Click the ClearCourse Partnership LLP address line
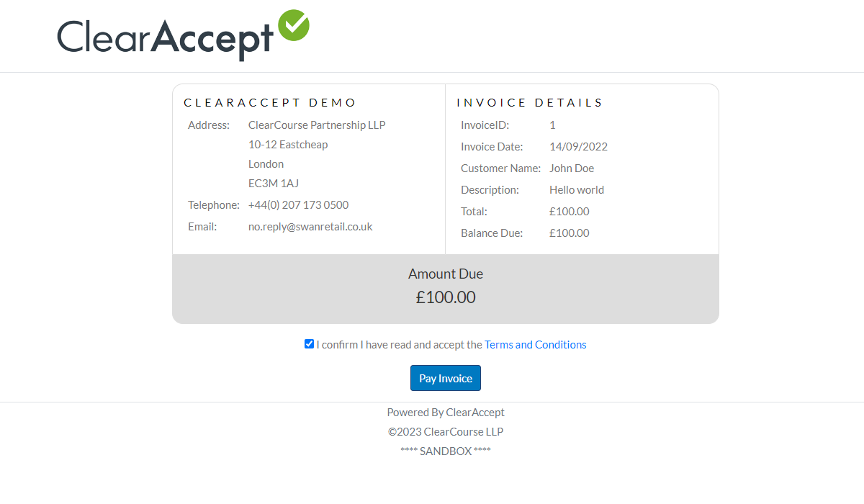This screenshot has width=864, height=504. click(317, 125)
